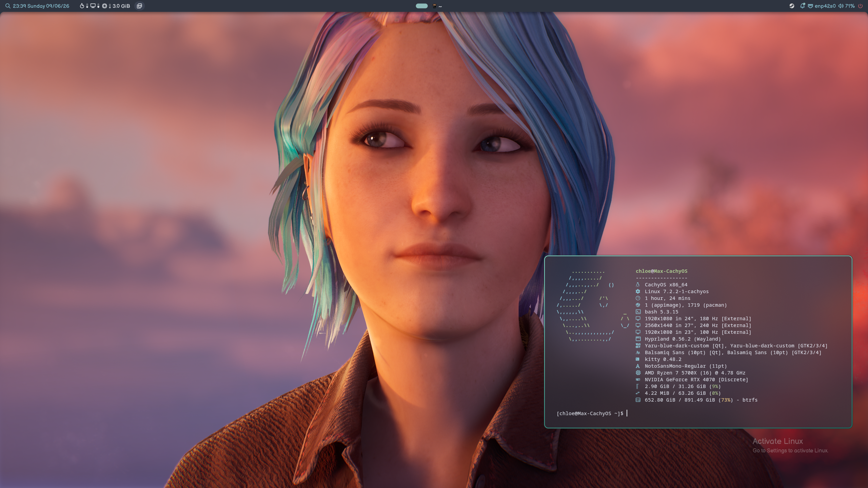The image size is (868, 488).
Task: Click the 652.80 GiB / 891.49 GiB disk line
Action: click(x=701, y=400)
